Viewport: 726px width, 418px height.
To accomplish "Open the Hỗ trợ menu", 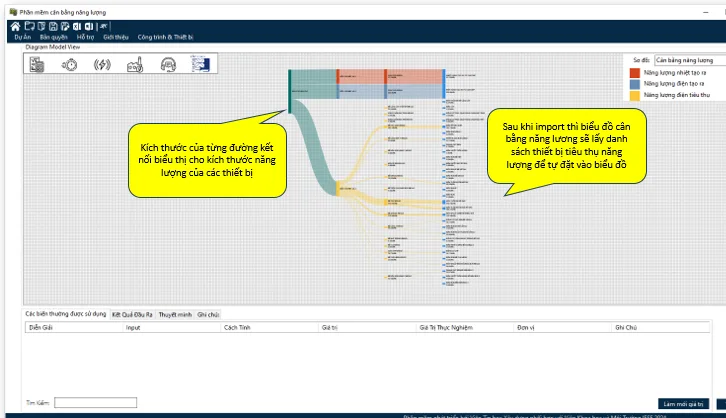I will (x=85, y=37).
